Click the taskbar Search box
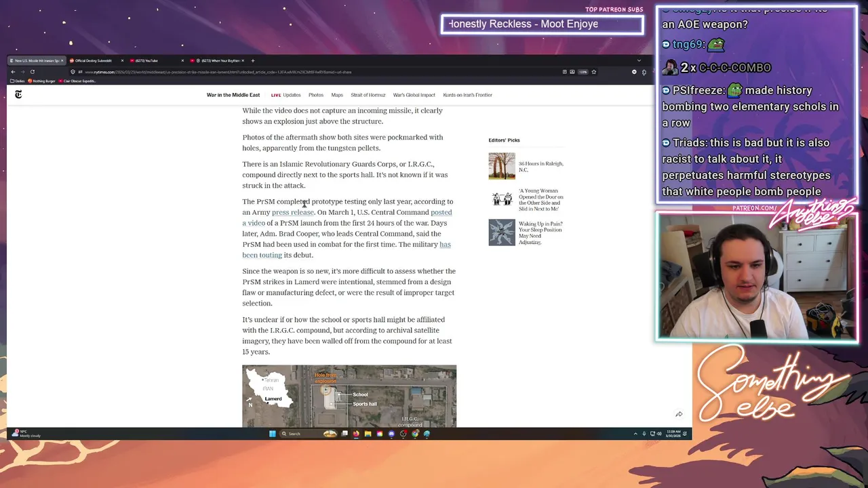Viewport: 868px width, 488px height. tap(309, 434)
